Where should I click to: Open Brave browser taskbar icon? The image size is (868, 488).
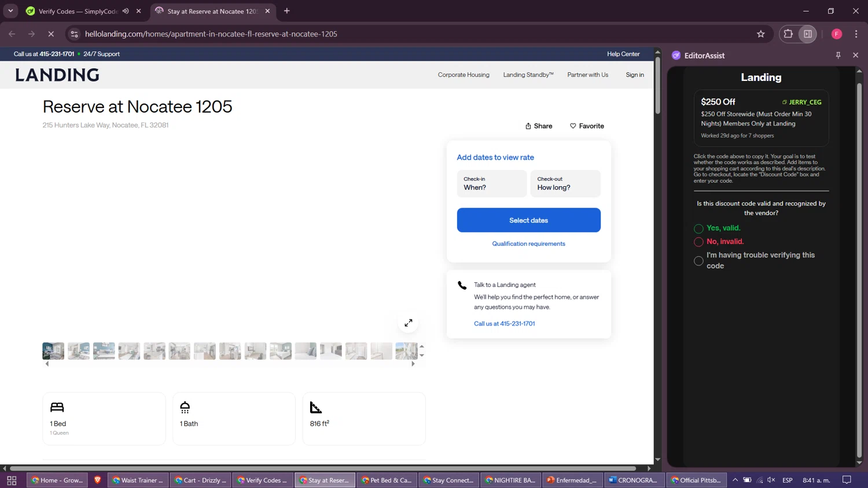pos(98,480)
